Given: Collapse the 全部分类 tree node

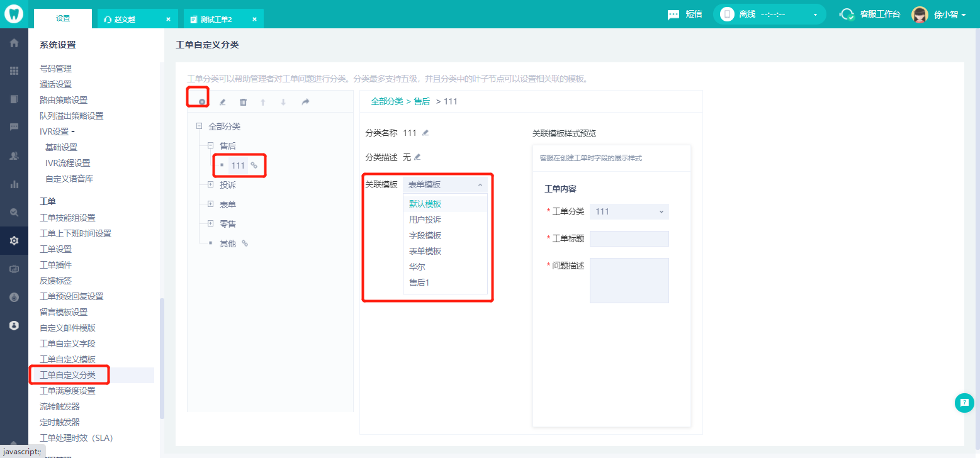Looking at the screenshot, I should pyautogui.click(x=200, y=126).
